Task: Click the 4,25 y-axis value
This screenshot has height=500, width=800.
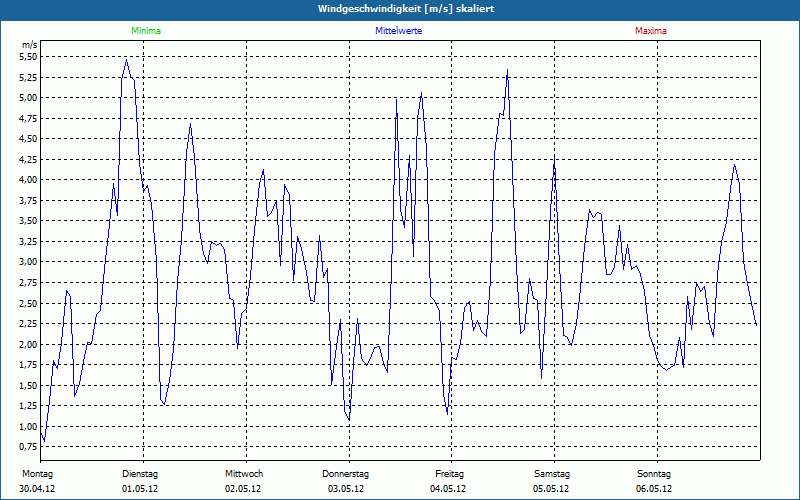Action: (x=28, y=160)
